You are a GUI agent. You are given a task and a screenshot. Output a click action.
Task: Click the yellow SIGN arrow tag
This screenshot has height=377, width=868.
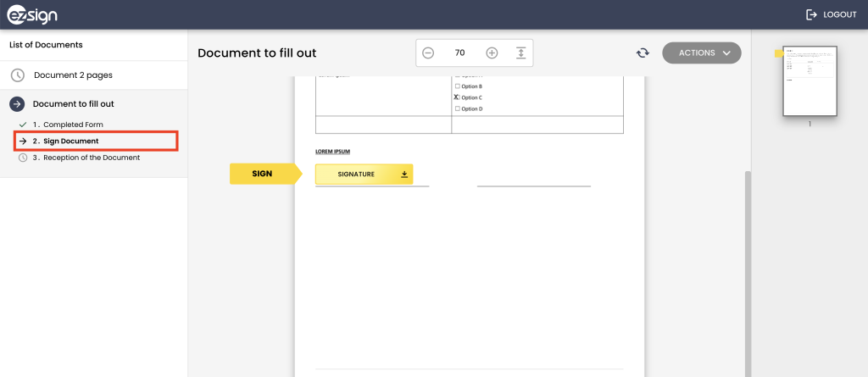coord(264,174)
